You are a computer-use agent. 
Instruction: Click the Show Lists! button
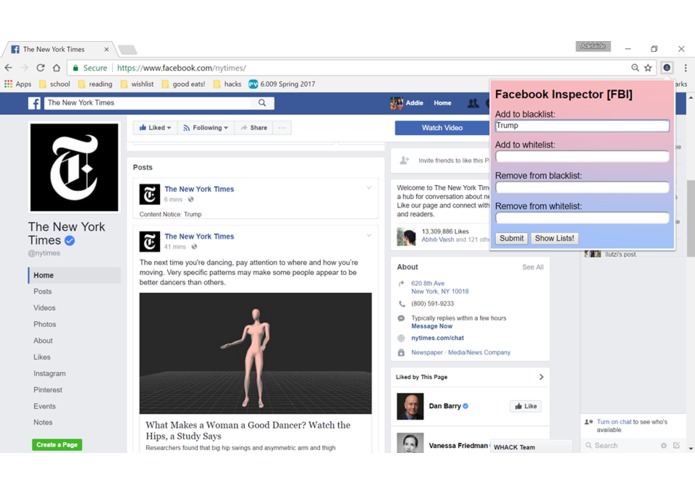tap(554, 238)
